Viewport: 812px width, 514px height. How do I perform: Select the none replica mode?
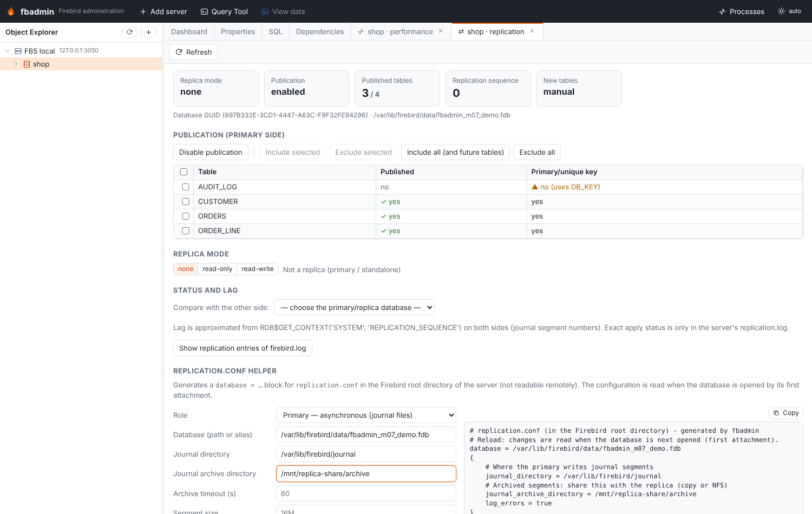186,269
